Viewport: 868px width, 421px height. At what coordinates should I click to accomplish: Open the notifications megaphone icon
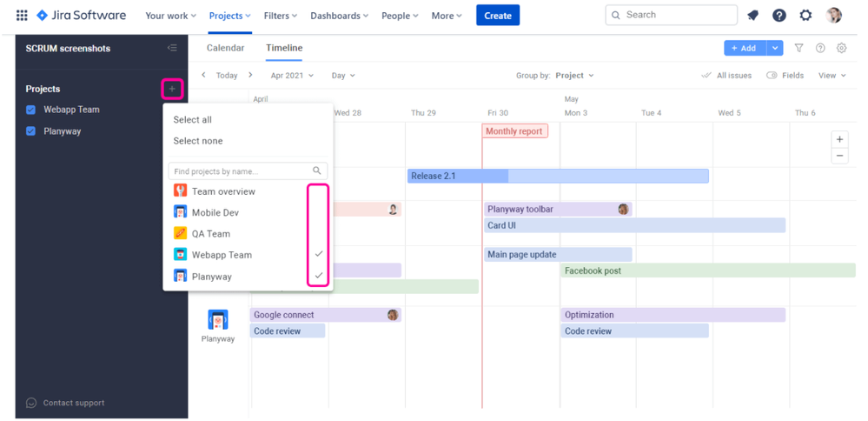(x=752, y=16)
